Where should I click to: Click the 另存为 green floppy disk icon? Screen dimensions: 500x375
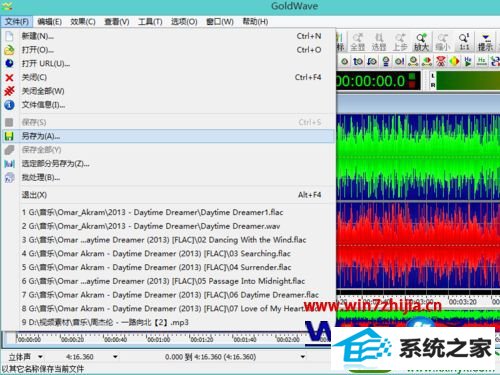[9, 136]
